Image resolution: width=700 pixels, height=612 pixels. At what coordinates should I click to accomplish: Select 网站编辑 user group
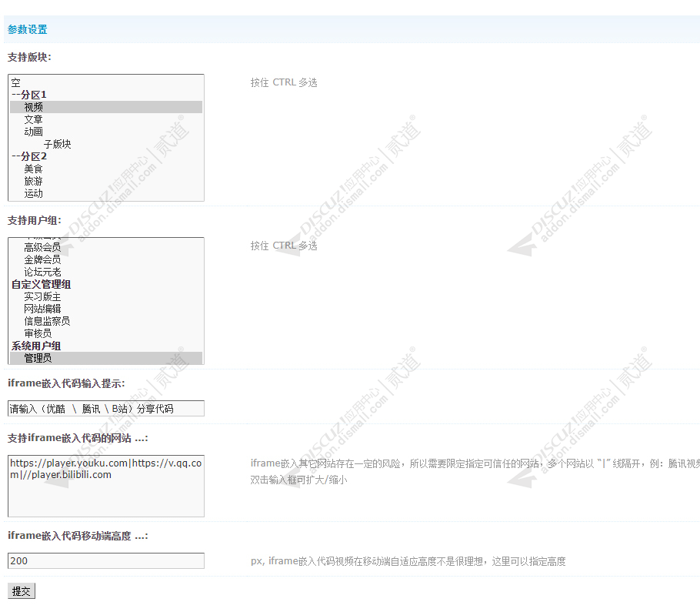click(106, 309)
